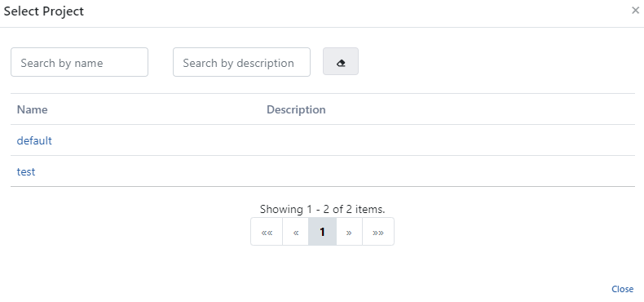Image resolution: width=644 pixels, height=302 pixels.
Task: Focus the Search by name field
Action: [x=79, y=62]
